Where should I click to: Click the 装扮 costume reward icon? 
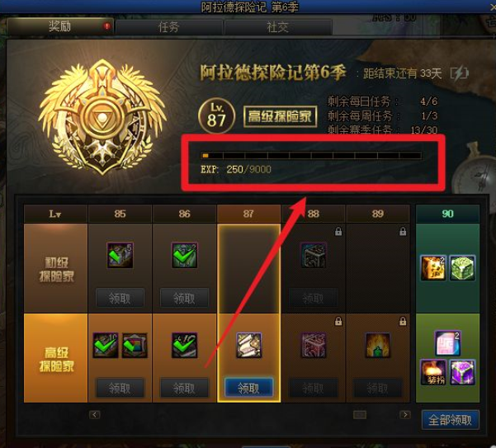point(433,372)
